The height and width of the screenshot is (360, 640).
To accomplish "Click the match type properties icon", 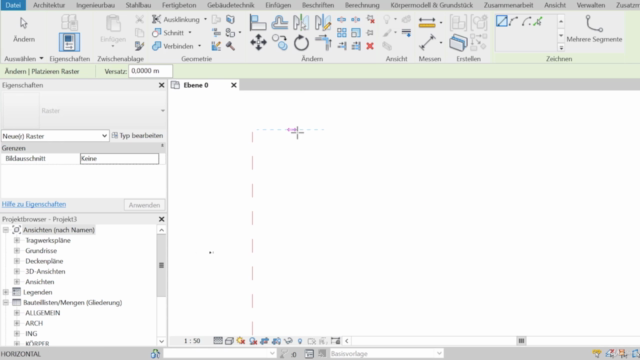I will [x=139, y=46].
